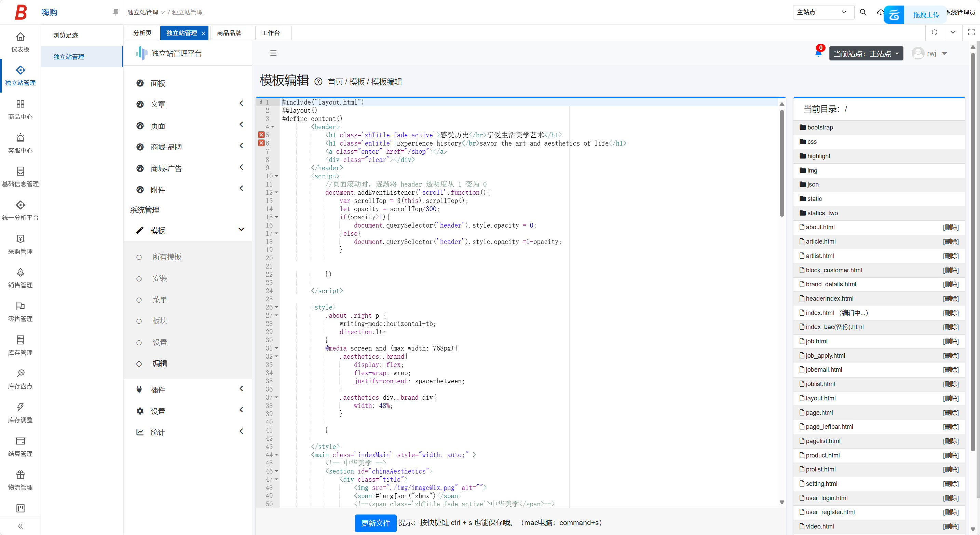Click 更新文件 button

(x=375, y=523)
